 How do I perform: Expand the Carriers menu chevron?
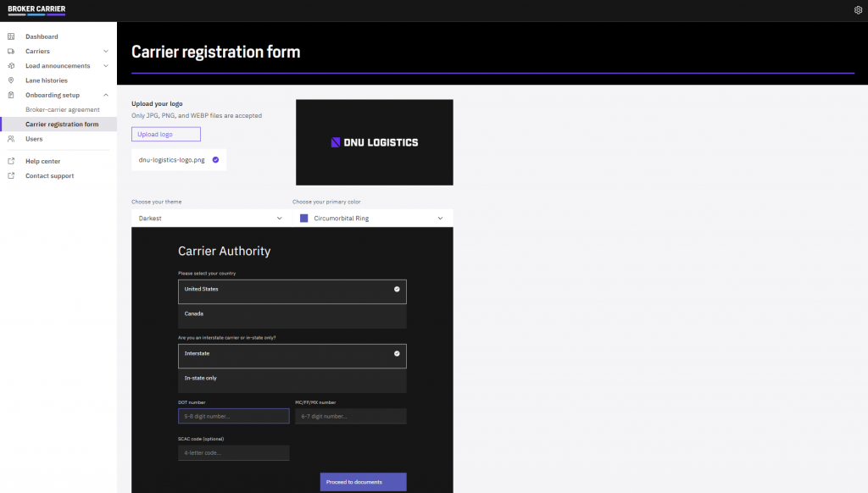pos(106,52)
